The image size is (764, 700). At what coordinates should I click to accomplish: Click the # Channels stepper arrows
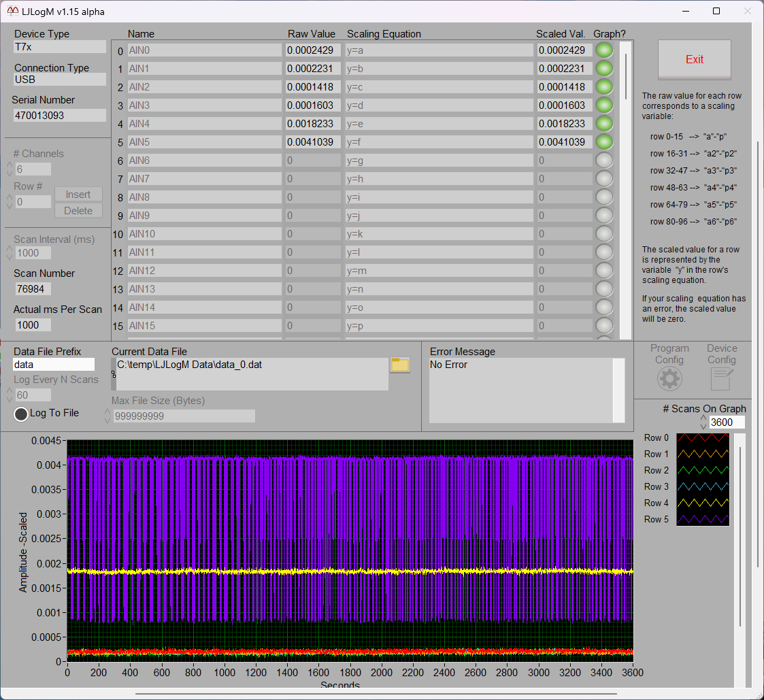click(10, 169)
